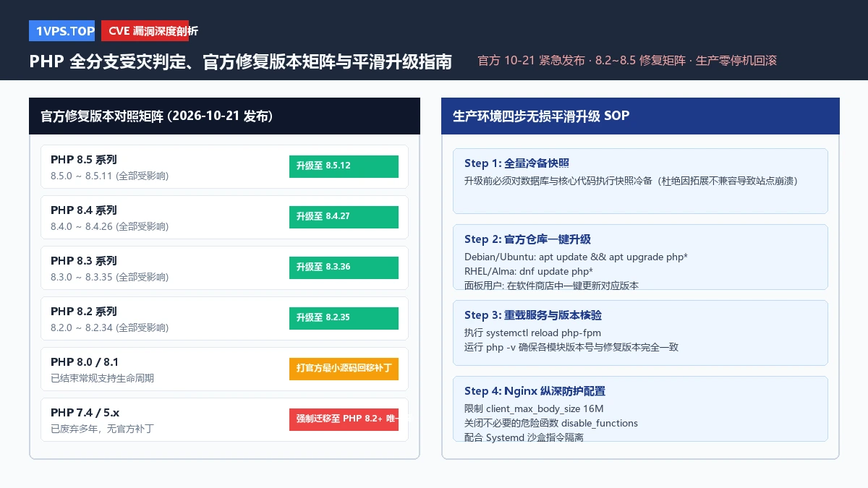This screenshot has height=488, width=868.
Task: Click the 生产环境四步无损平滑升级 SOP header
Action: point(640,116)
